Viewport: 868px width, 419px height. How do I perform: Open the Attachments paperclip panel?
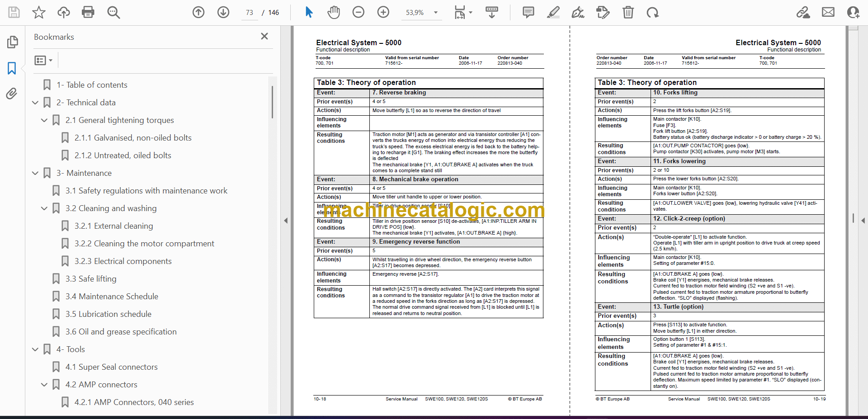pos(12,94)
